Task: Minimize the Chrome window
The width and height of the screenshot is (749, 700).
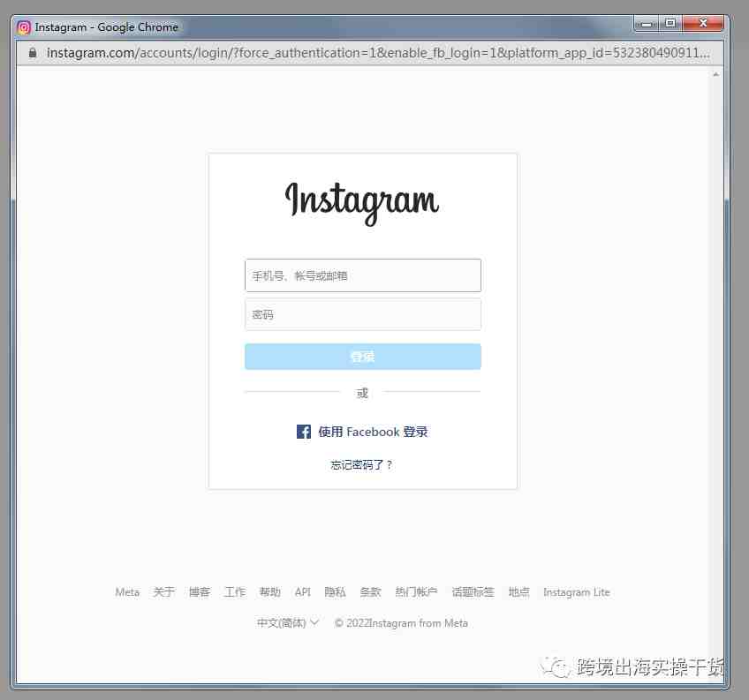Action: click(647, 23)
